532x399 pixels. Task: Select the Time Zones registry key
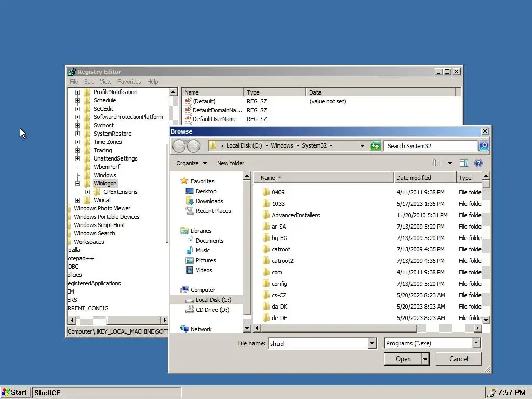[x=108, y=142]
